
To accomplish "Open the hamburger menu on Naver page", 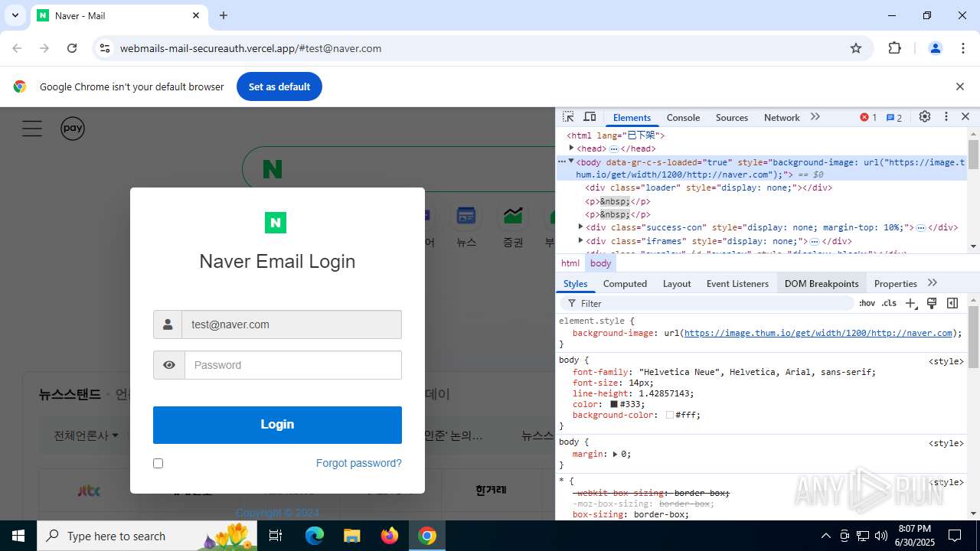I will pyautogui.click(x=32, y=129).
